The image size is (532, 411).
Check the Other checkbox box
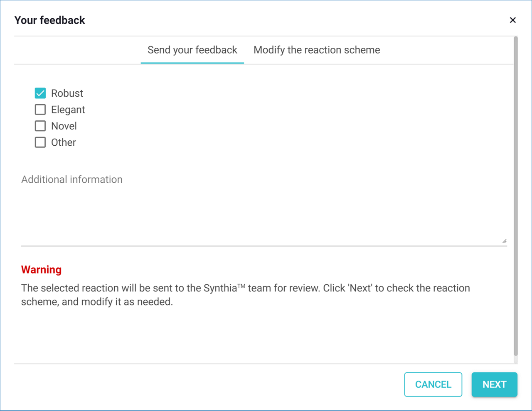coord(40,142)
